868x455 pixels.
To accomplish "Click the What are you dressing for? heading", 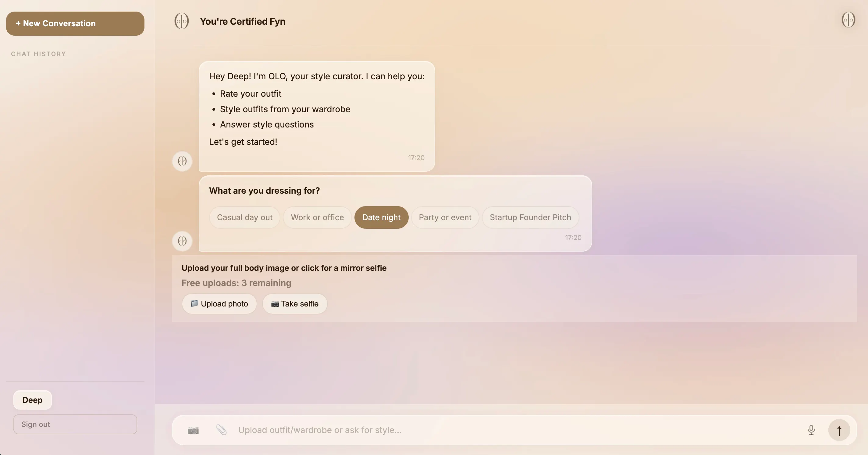I will pos(265,191).
